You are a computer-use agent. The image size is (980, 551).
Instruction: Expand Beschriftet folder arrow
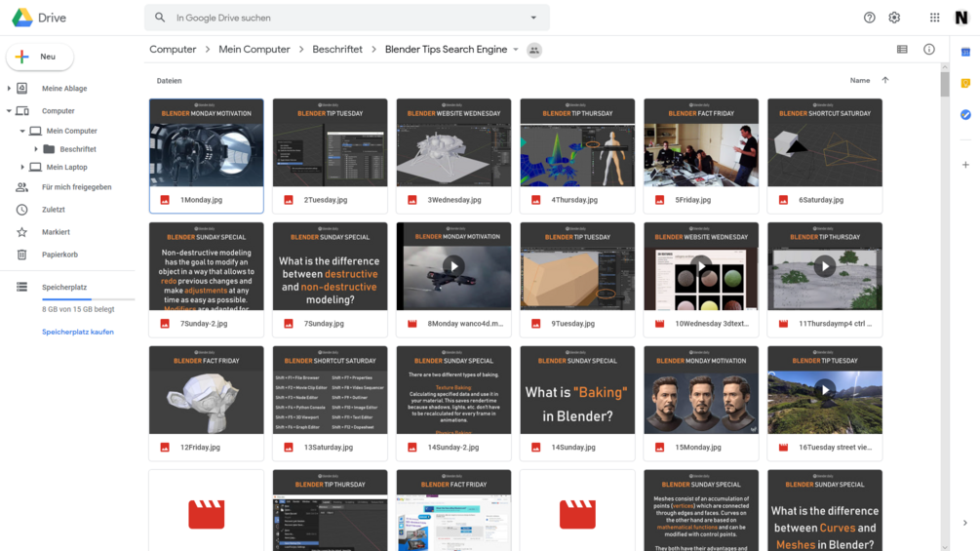(36, 148)
